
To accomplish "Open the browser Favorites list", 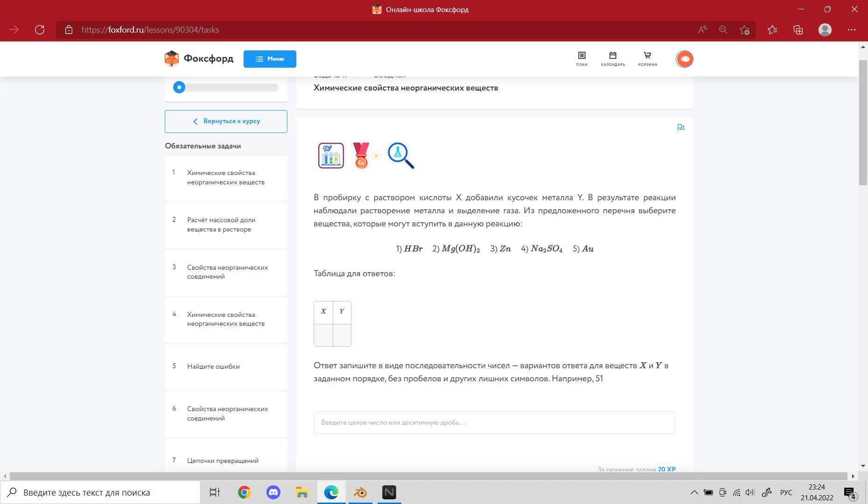I will pyautogui.click(x=772, y=30).
